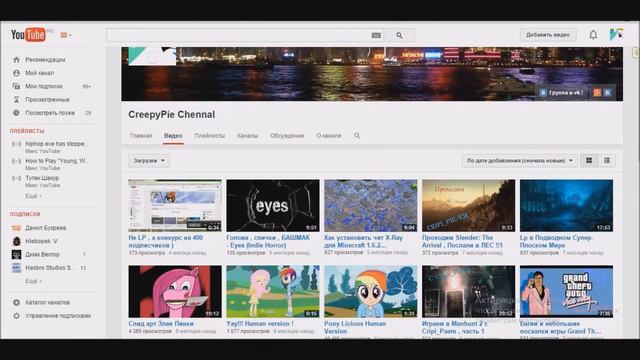The image size is (640, 360).
Task: Click the Добавить видео upload button
Action: (x=548, y=35)
